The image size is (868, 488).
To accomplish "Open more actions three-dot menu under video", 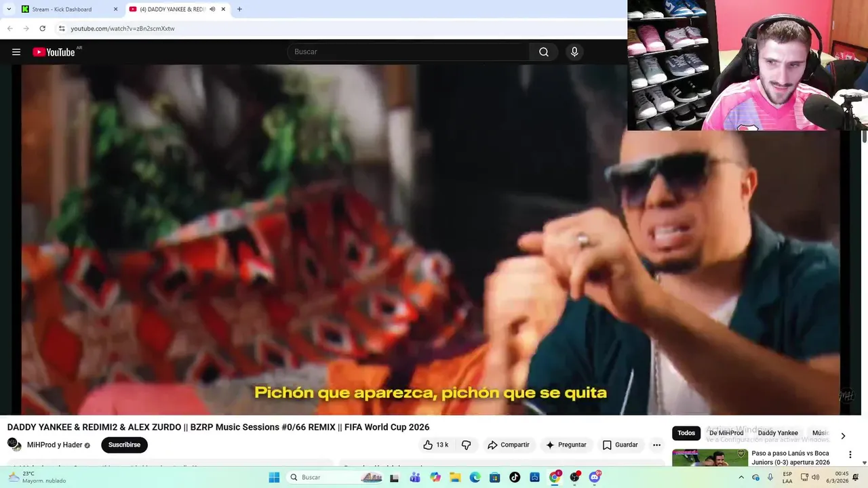I will coord(656,445).
